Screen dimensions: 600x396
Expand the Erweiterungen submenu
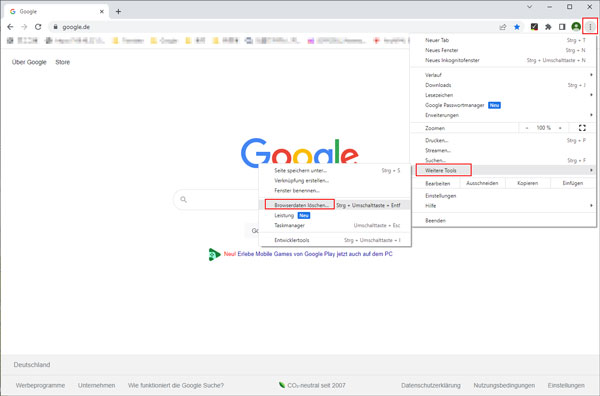click(504, 115)
